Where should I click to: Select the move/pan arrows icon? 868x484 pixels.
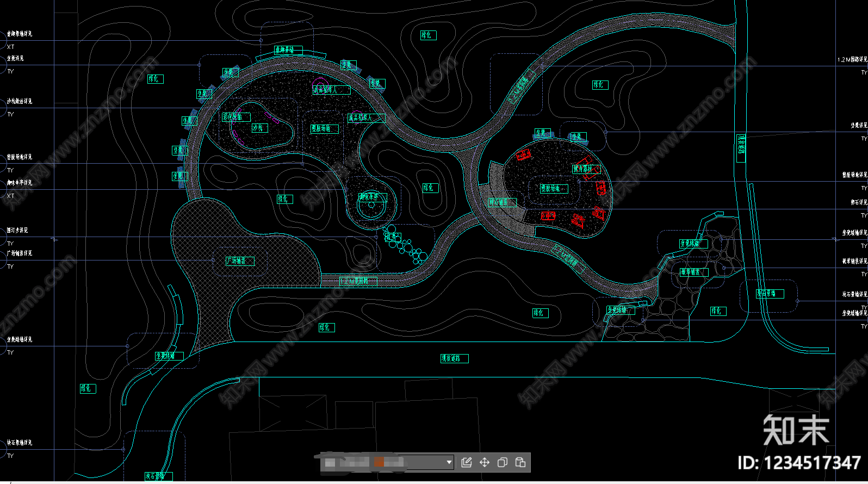tap(485, 462)
